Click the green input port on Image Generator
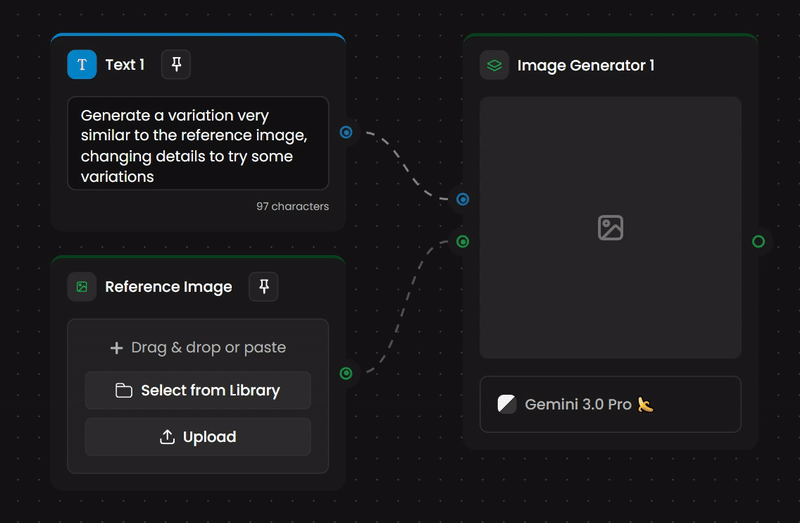Image resolution: width=800 pixels, height=523 pixels. click(462, 241)
